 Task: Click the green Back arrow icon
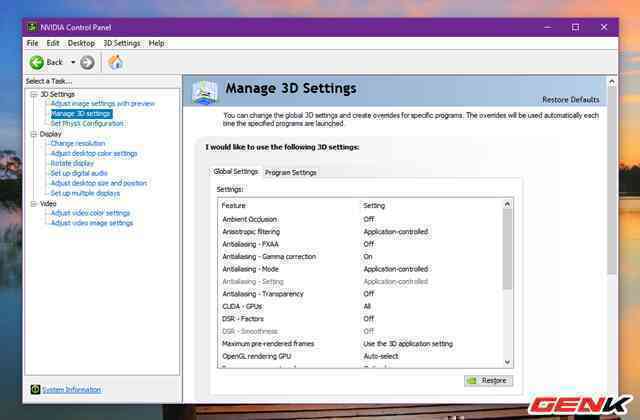pos(37,62)
